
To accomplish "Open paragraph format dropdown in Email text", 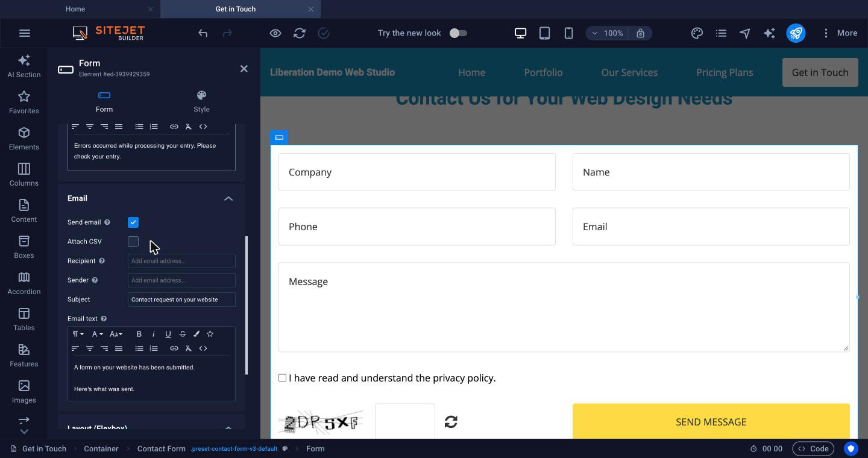I will (78, 334).
